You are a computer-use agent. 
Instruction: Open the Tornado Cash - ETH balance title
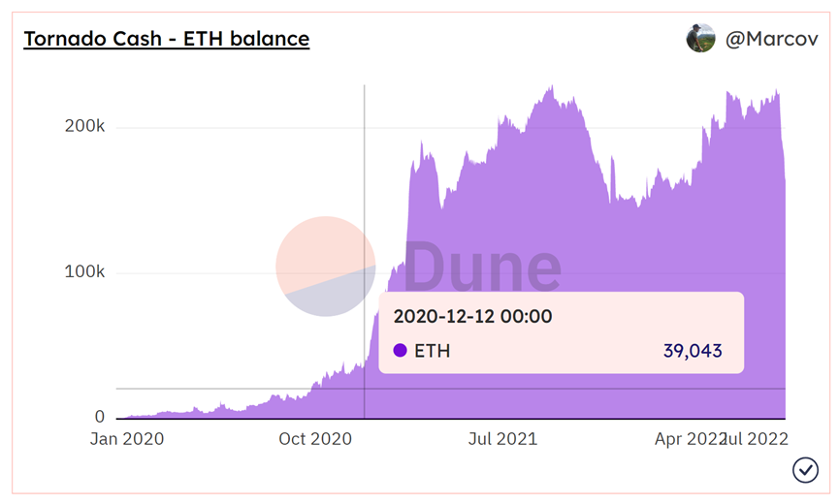coord(166,40)
